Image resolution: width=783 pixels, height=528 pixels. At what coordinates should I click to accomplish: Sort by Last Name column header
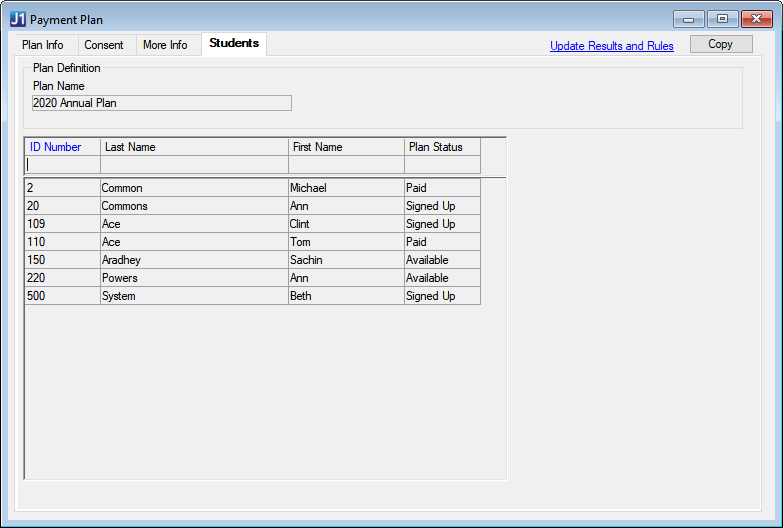[x=194, y=147]
